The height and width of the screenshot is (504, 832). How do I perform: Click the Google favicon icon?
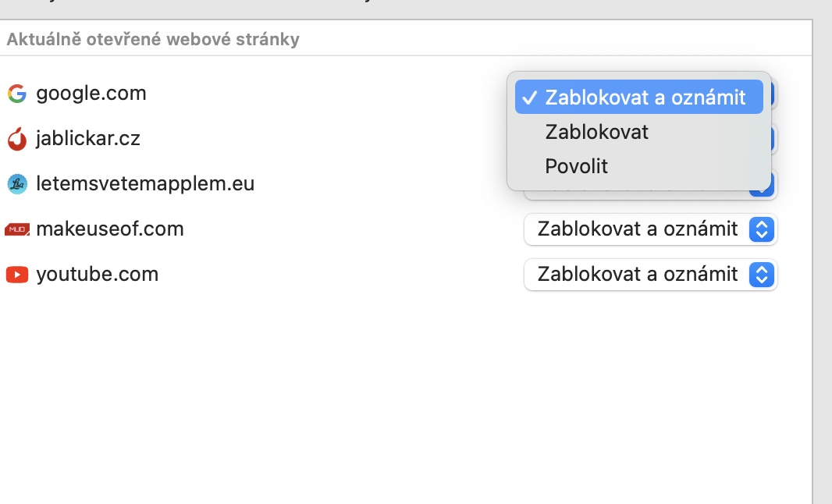[x=16, y=94]
